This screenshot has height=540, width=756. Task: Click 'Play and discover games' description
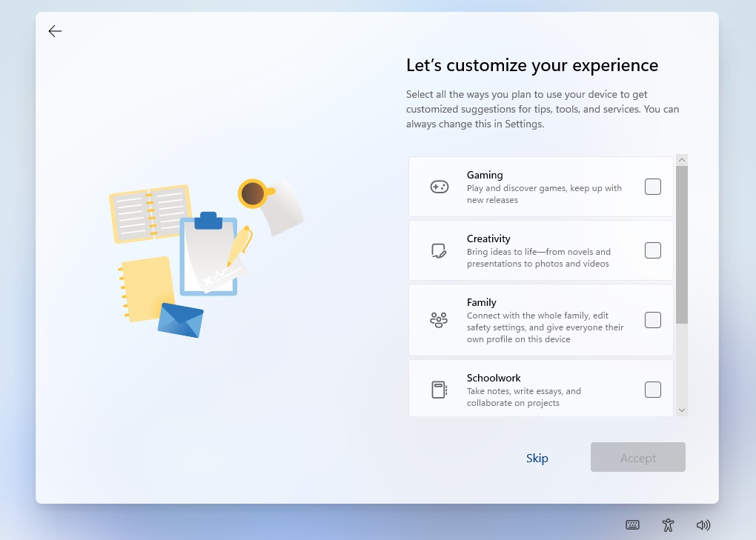coord(544,194)
